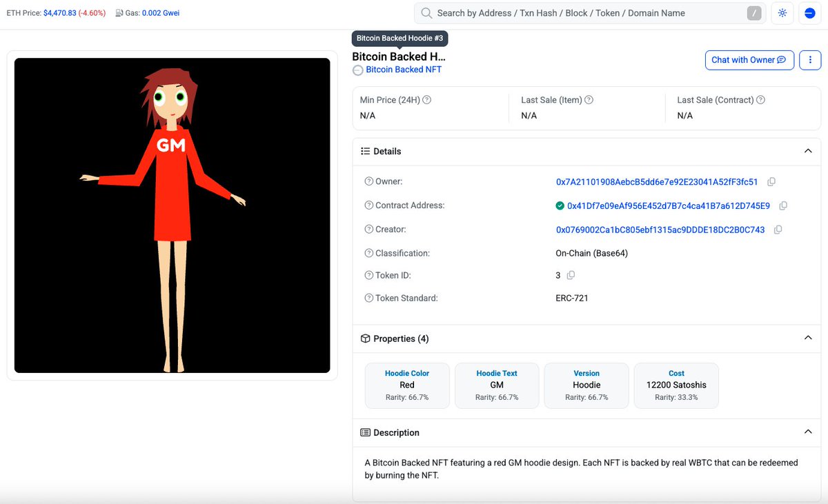Screen dimensions: 828x504
Task: Click the Min Price (24H) help icon
Action: coord(427,99)
